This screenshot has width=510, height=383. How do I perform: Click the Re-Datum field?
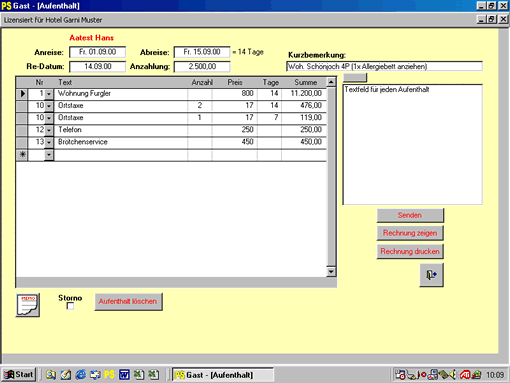(x=97, y=66)
